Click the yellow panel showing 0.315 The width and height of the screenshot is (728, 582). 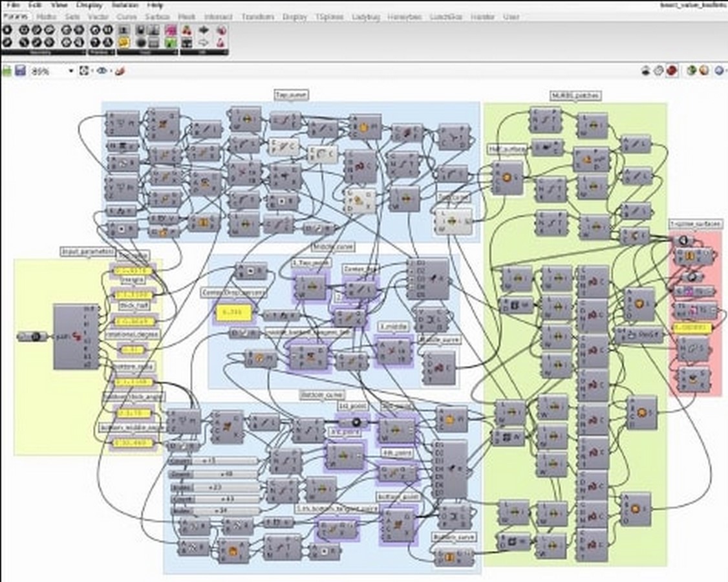tap(233, 312)
